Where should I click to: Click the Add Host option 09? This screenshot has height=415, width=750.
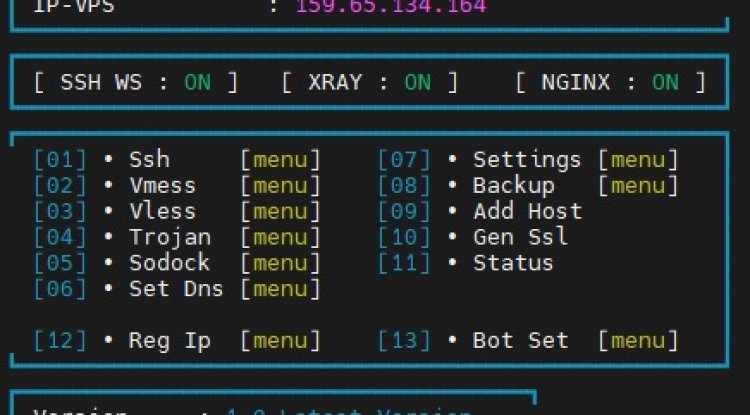tap(527, 212)
